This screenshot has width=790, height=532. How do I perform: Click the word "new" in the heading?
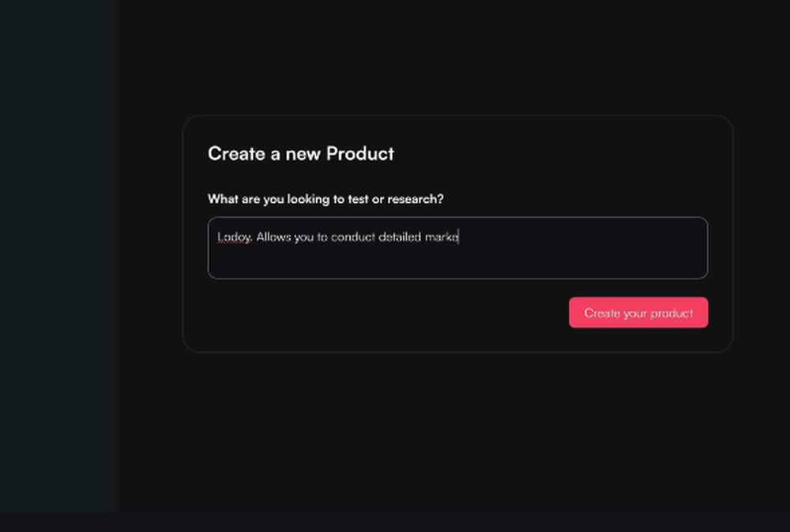(303, 153)
